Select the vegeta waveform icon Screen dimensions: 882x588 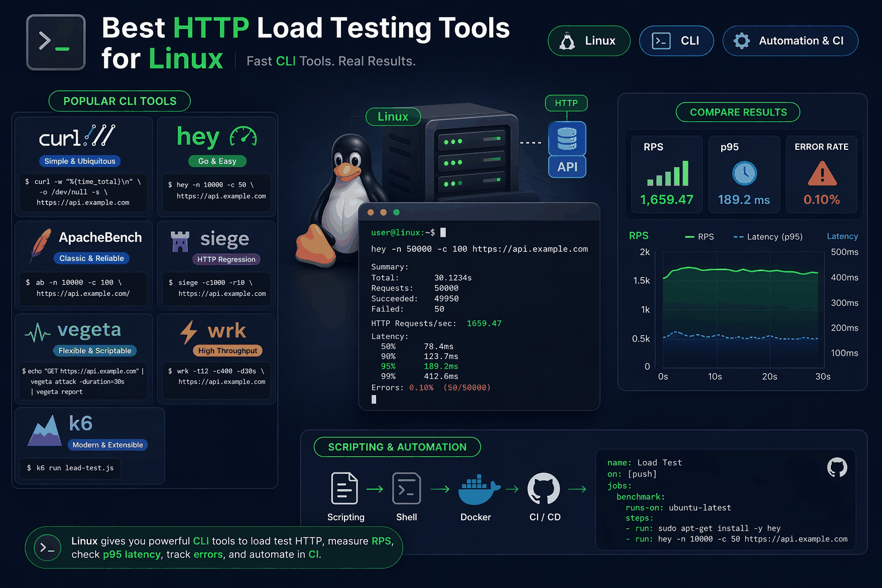pyautogui.click(x=37, y=331)
